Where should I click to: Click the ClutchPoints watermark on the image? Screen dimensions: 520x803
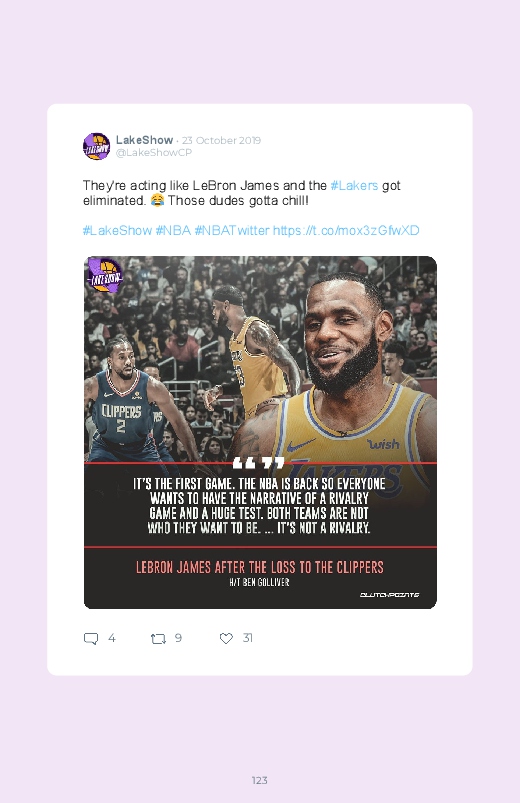tap(389, 595)
